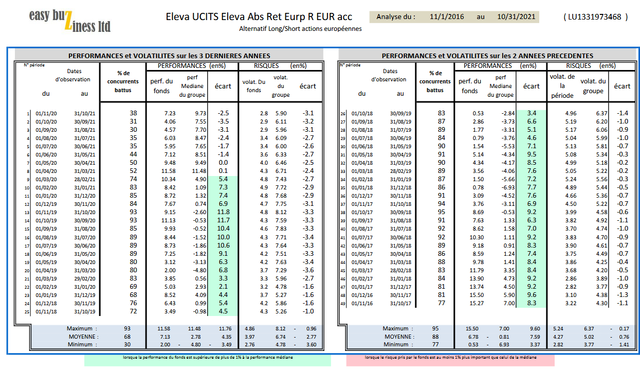640x369 pixels.
Task: Click average écart value 7.59
Action: click(535, 337)
